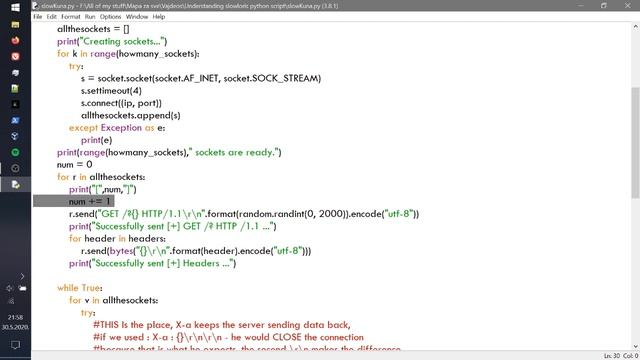The height and width of the screenshot is (360, 640).
Task: Open the Wi-Fi network tray icon
Action: click(11, 301)
